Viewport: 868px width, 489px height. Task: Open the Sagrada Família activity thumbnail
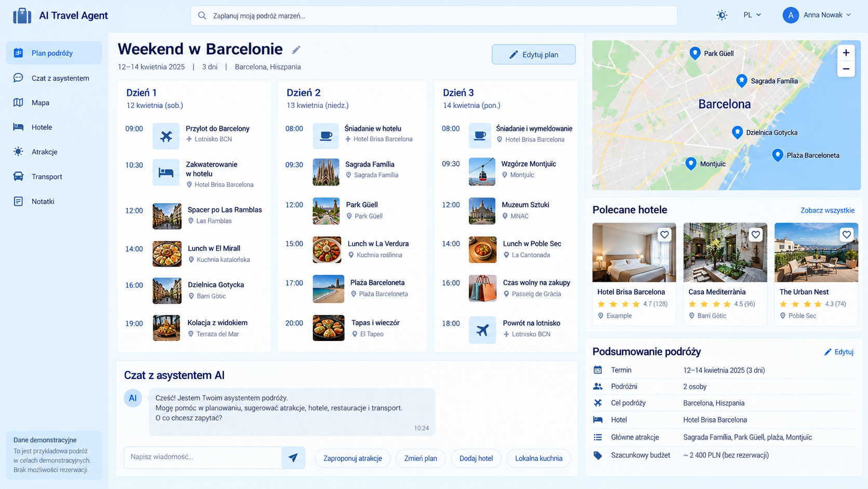click(326, 172)
